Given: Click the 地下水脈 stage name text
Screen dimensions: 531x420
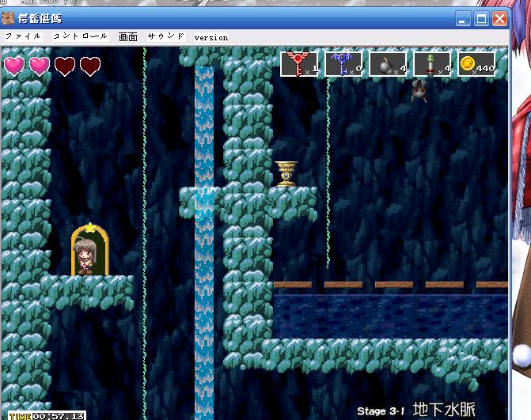Looking at the screenshot, I should tap(444, 410).
